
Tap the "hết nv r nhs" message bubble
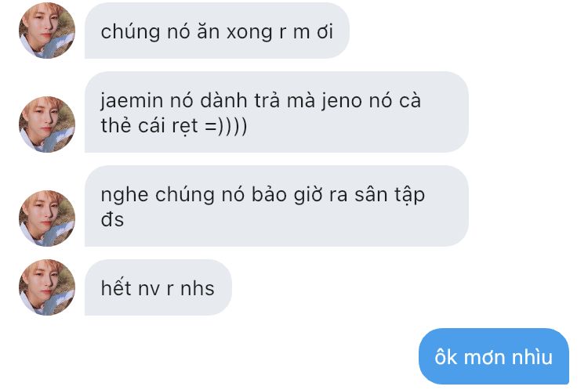(158, 287)
